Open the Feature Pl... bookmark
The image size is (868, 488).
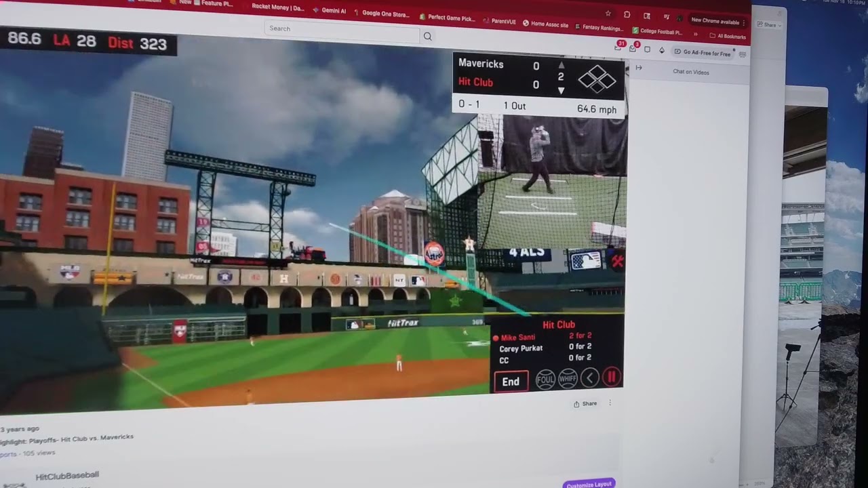click(x=213, y=3)
